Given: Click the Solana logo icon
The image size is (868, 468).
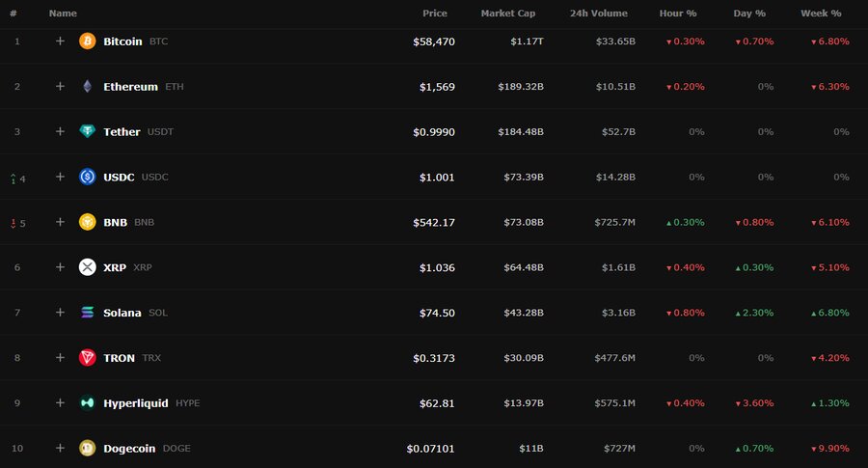Looking at the screenshot, I should (87, 313).
